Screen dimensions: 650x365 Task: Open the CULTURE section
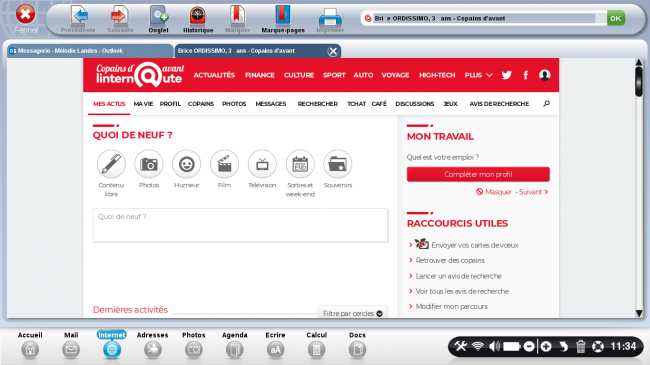coord(299,75)
